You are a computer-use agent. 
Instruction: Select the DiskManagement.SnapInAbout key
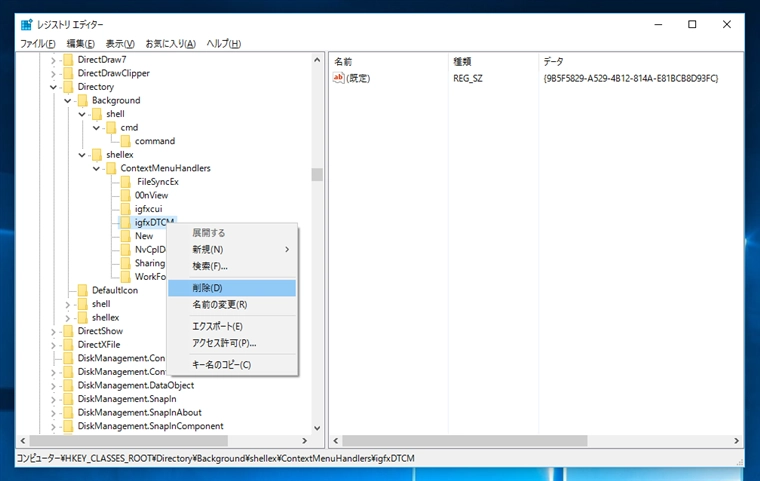pyautogui.click(x=140, y=413)
